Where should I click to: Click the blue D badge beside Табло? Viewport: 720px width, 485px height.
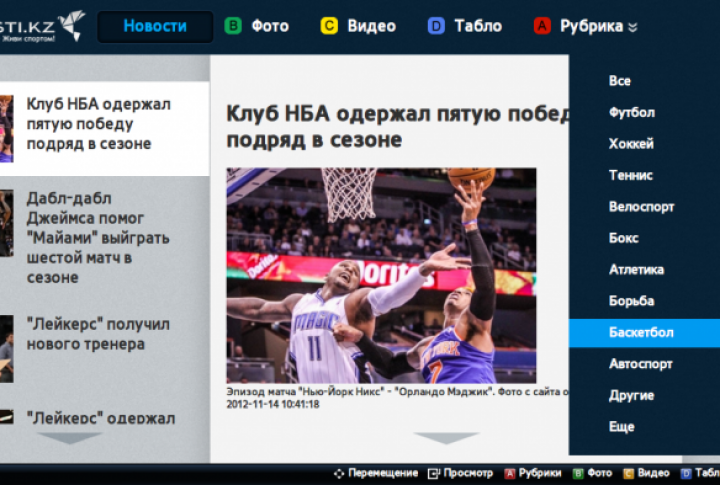(436, 26)
